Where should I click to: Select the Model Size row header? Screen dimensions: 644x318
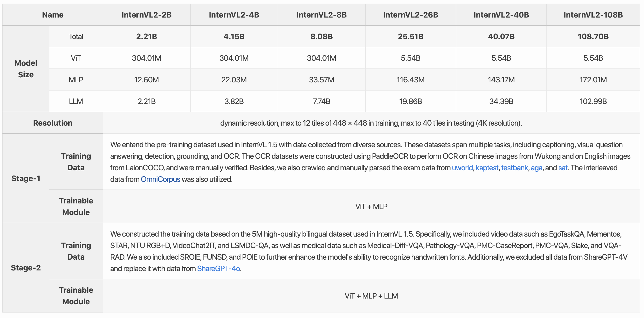point(26,69)
